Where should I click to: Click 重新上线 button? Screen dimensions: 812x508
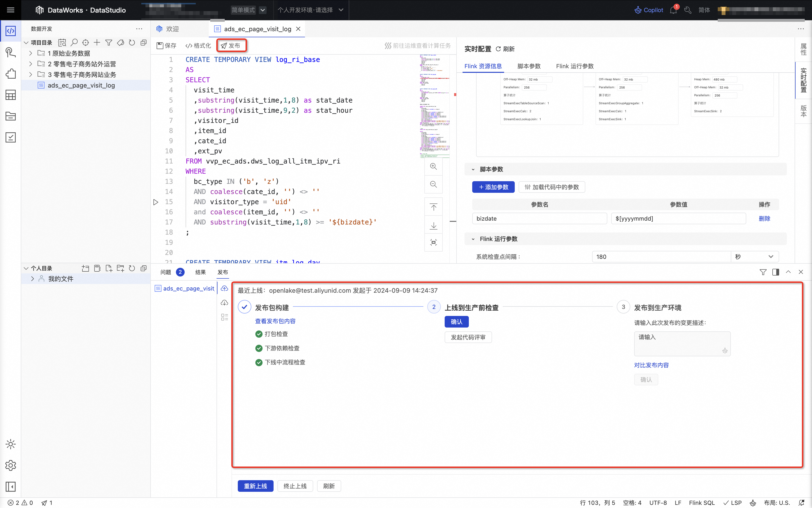(x=255, y=486)
